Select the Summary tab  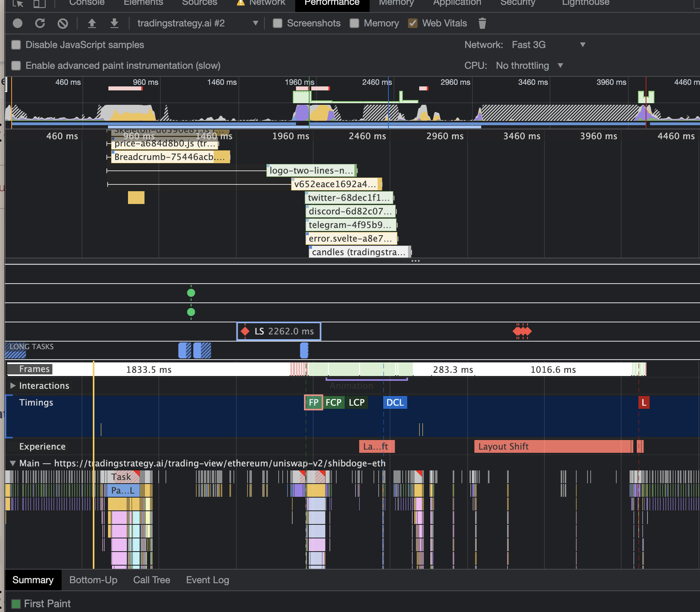pos(33,580)
